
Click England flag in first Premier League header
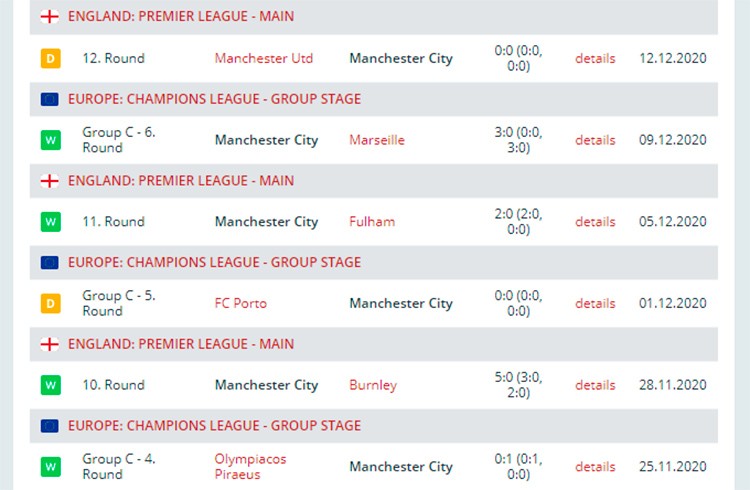coord(50,16)
